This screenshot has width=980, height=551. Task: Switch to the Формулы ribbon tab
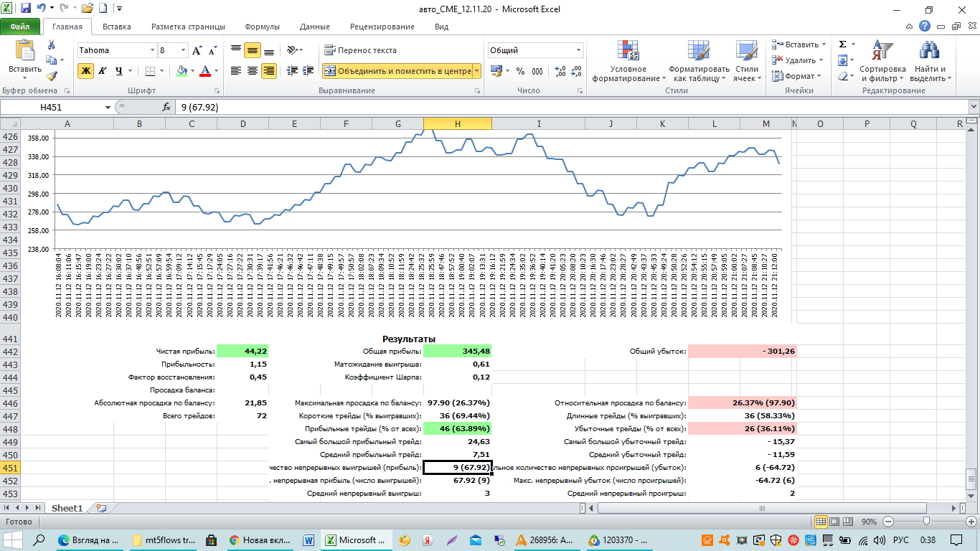(x=262, y=27)
